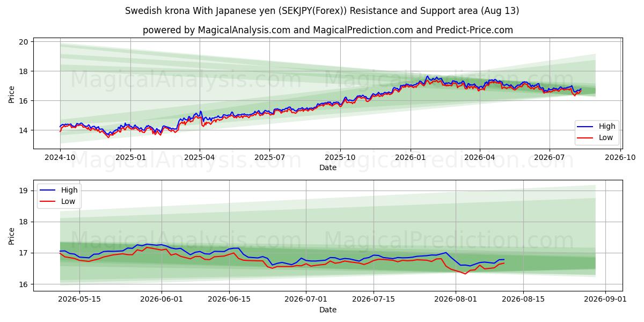The width and height of the screenshot is (644, 322).
Task: Click the '2026-06-15' tick label on lower chart
Action: [x=230, y=300]
